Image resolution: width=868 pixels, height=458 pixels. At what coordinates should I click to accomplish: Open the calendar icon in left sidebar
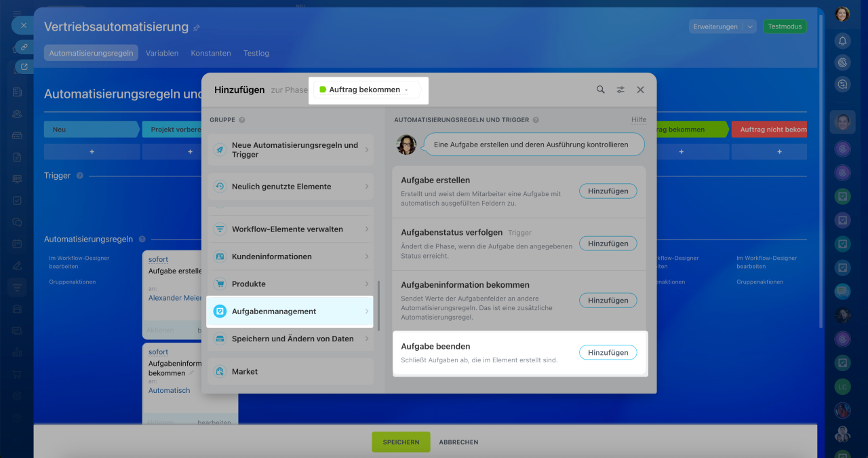point(17,243)
